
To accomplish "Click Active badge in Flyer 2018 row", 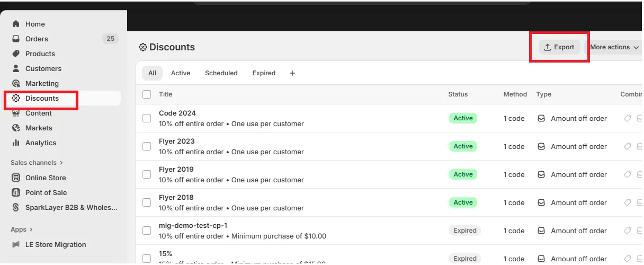I will pyautogui.click(x=463, y=202).
